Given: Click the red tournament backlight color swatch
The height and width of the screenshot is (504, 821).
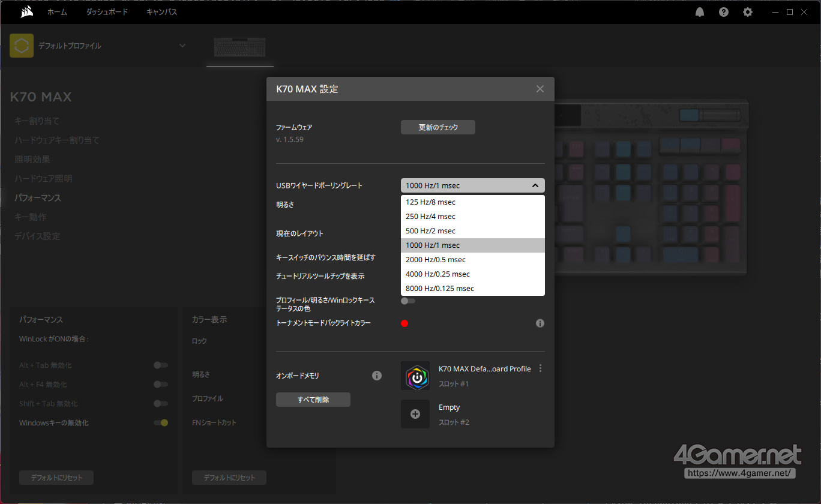Looking at the screenshot, I should click(x=404, y=323).
